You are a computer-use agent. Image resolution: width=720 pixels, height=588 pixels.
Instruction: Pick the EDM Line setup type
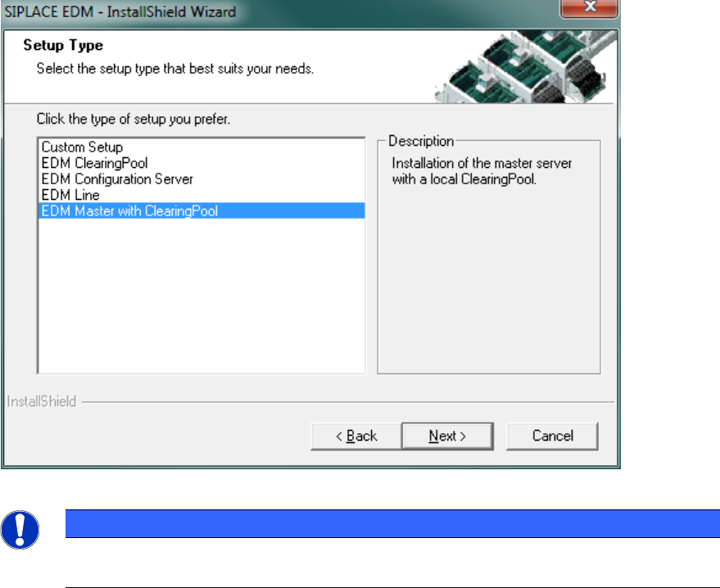click(202, 195)
